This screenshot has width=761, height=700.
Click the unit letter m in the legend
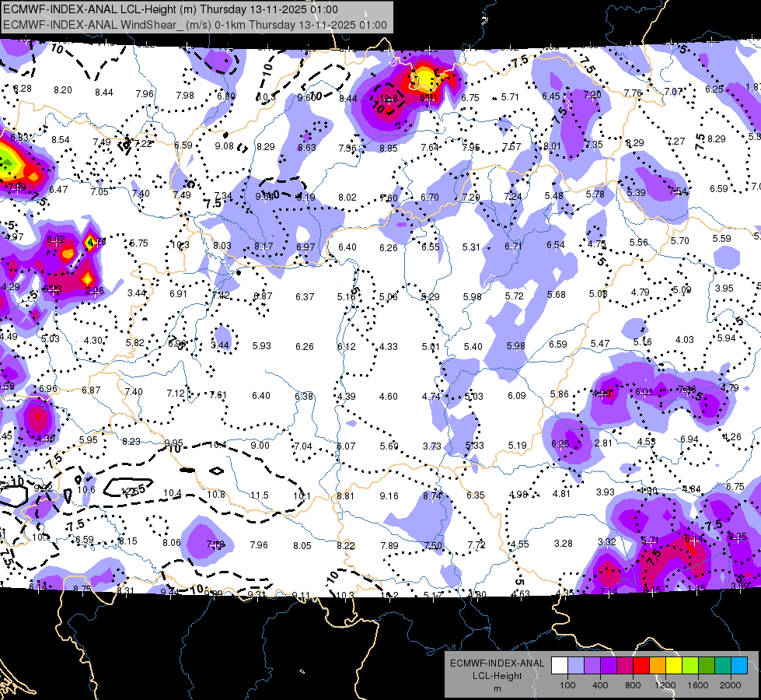tap(497, 688)
